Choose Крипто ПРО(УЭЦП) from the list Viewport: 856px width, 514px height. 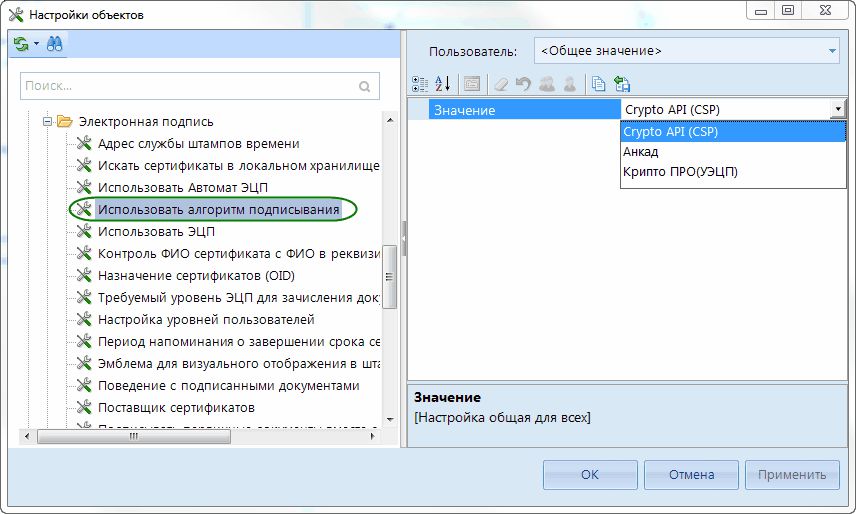click(x=680, y=172)
